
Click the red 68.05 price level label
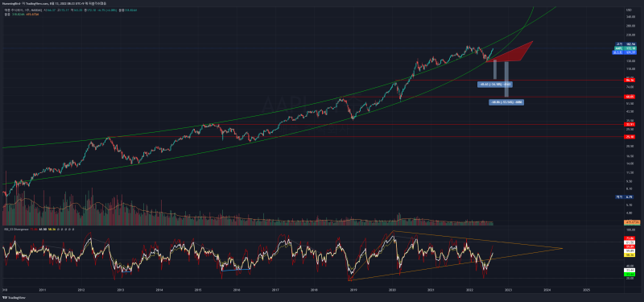pos(630,97)
